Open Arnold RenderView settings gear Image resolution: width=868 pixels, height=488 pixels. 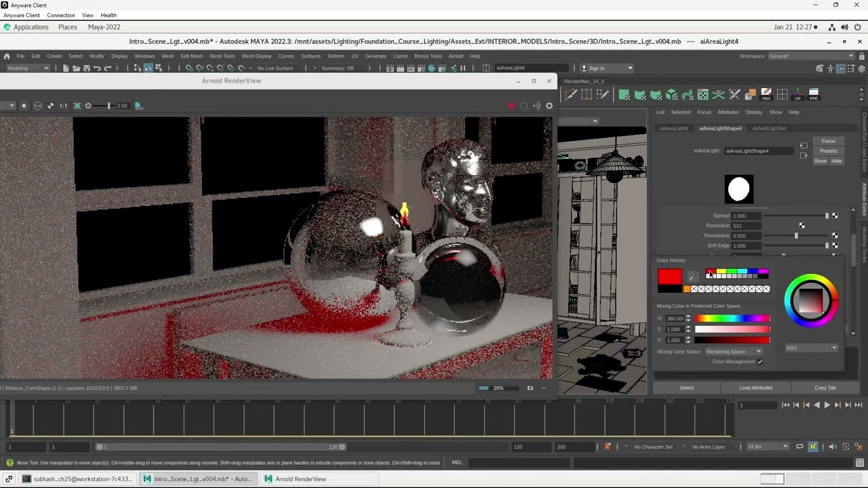click(x=549, y=106)
